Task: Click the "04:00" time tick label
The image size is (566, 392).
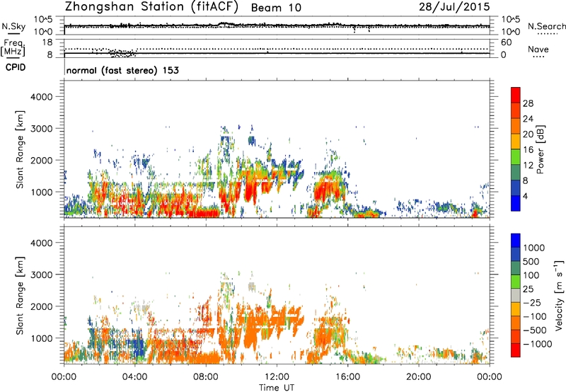Action: (134, 377)
